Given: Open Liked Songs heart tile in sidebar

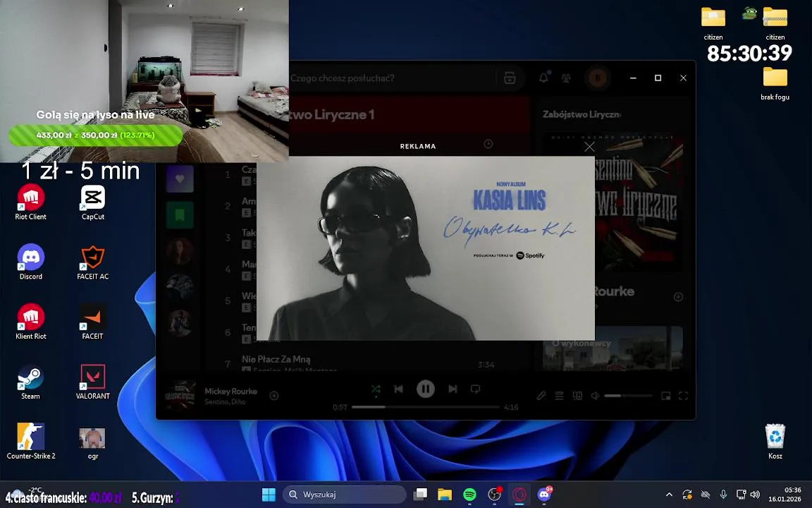Looking at the screenshot, I should tap(180, 179).
